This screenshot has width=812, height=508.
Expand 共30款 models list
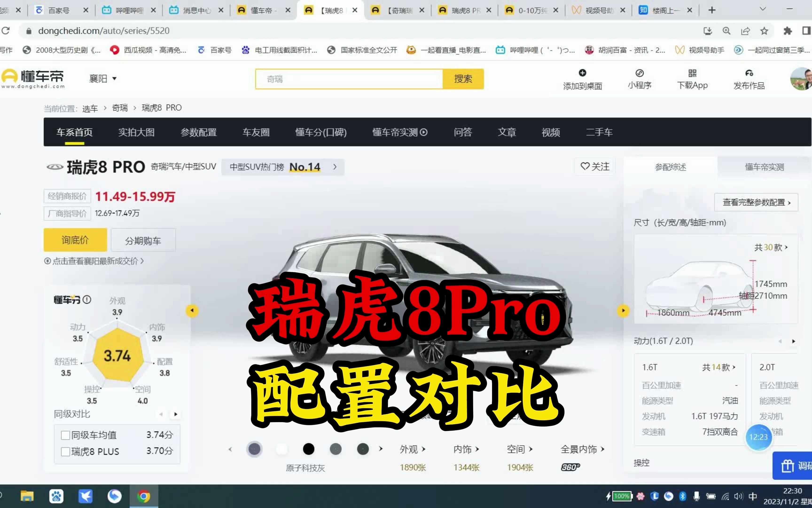coord(771,247)
